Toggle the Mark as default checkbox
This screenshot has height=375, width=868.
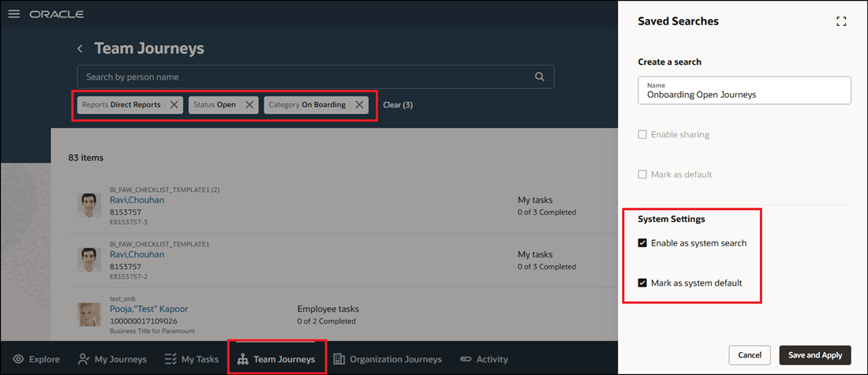[x=642, y=174]
